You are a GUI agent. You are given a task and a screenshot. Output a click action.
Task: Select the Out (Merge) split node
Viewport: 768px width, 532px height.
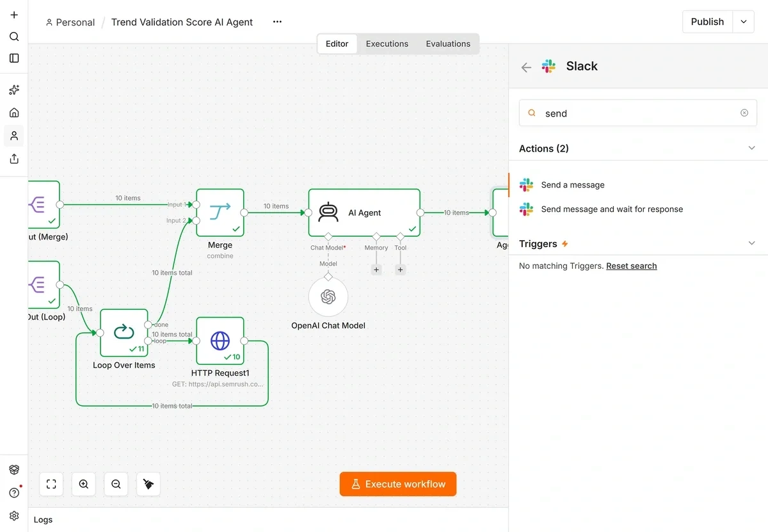[x=44, y=205]
